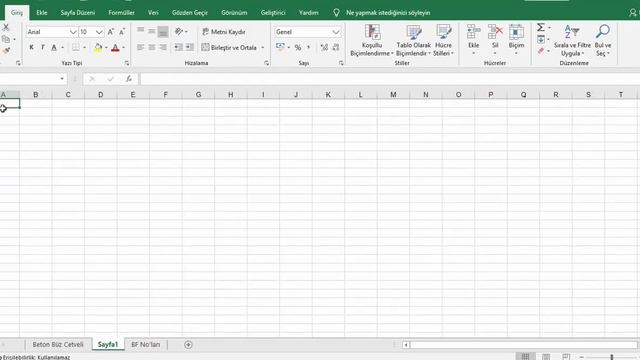The width and height of the screenshot is (640, 360).
Task: Click the Cut scissors icon
Action: [x=6, y=27]
